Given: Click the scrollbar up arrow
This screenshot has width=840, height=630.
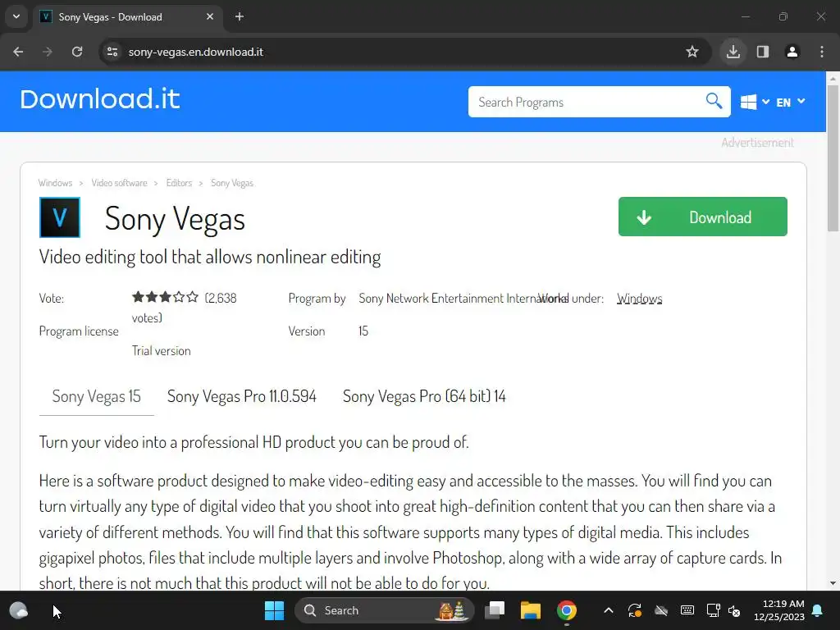Looking at the screenshot, I should 833,78.
